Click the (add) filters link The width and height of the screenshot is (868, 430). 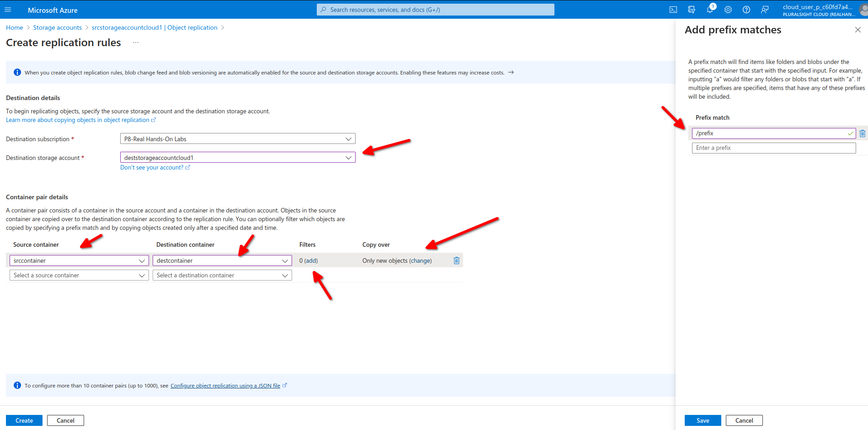pyautogui.click(x=311, y=260)
